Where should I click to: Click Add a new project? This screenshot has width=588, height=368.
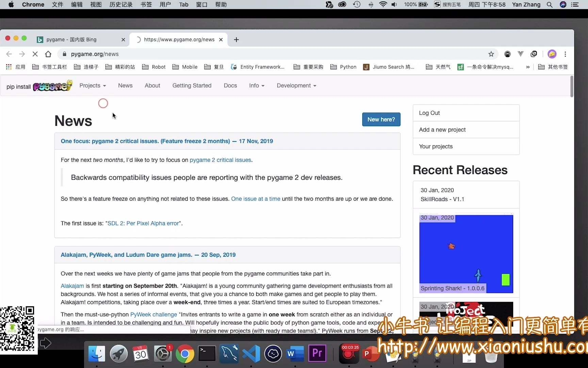[x=466, y=129]
